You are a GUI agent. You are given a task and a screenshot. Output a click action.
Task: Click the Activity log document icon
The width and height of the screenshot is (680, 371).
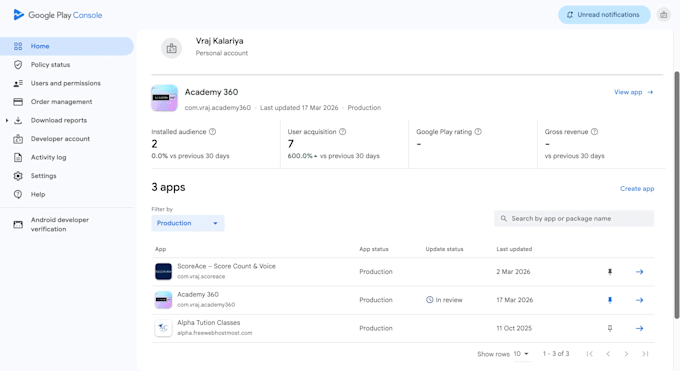coord(18,158)
